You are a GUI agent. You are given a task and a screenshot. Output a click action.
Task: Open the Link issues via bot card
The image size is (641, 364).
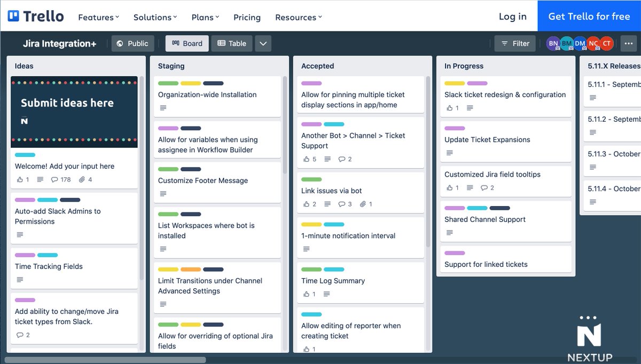pos(361,192)
